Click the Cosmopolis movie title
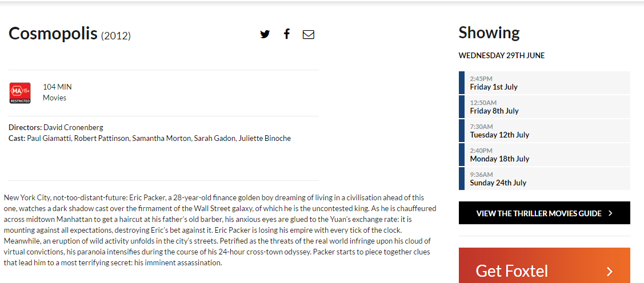This screenshot has height=283, width=644. pyautogui.click(x=53, y=34)
